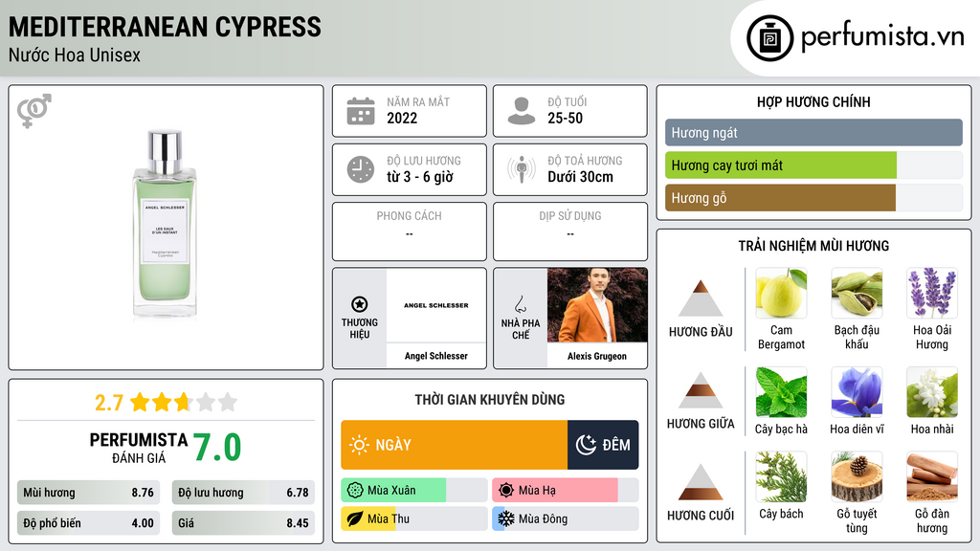Click the flower icon for Mùa Xuân
980x551 pixels.
[x=355, y=491]
